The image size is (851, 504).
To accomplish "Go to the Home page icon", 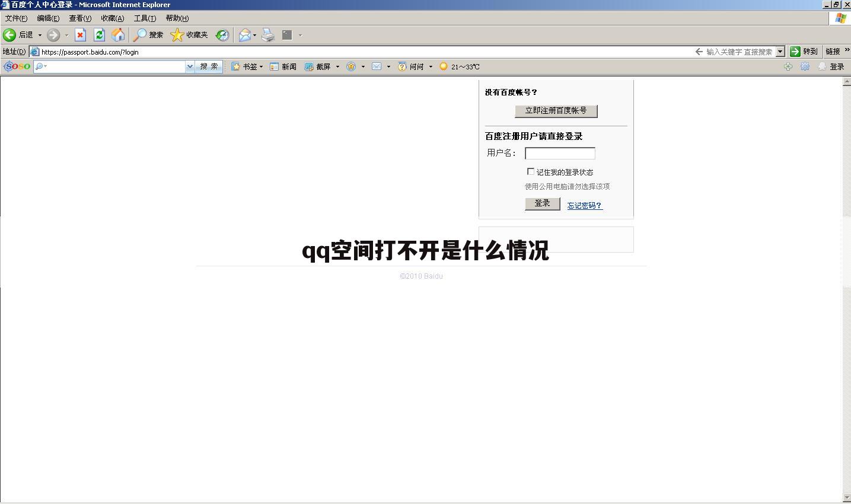I will pos(118,35).
